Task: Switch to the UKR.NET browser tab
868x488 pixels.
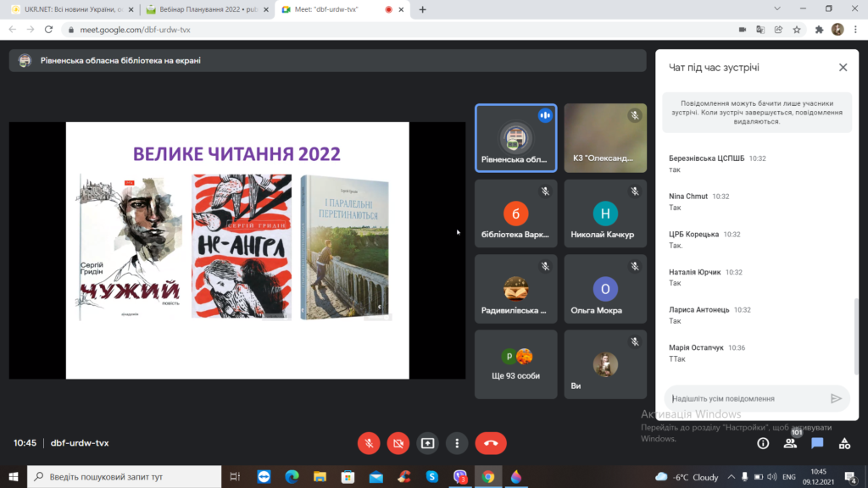Action: (x=68, y=9)
